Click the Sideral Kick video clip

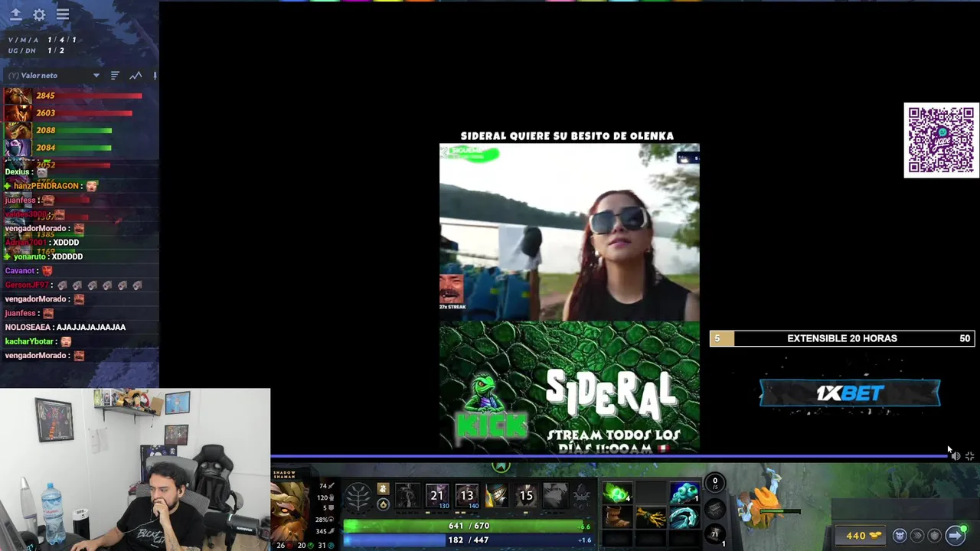pyautogui.click(x=569, y=299)
